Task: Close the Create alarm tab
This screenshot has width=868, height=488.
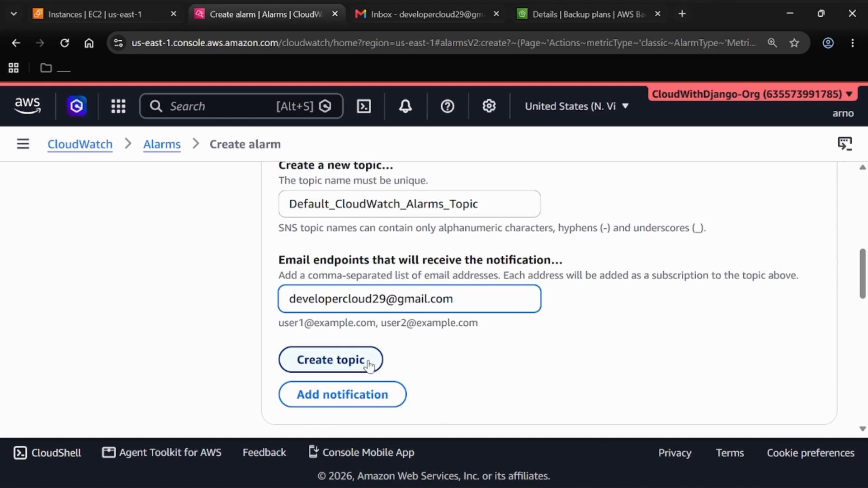Action: [x=335, y=14]
